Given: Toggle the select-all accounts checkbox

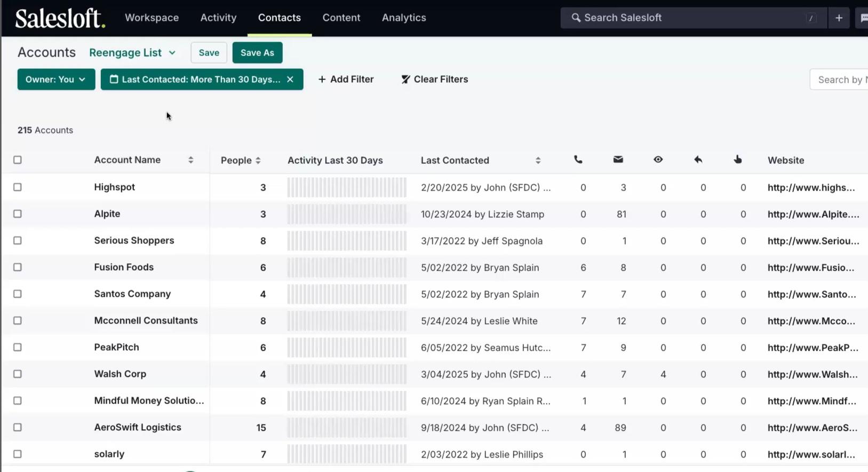Looking at the screenshot, I should click(x=18, y=160).
